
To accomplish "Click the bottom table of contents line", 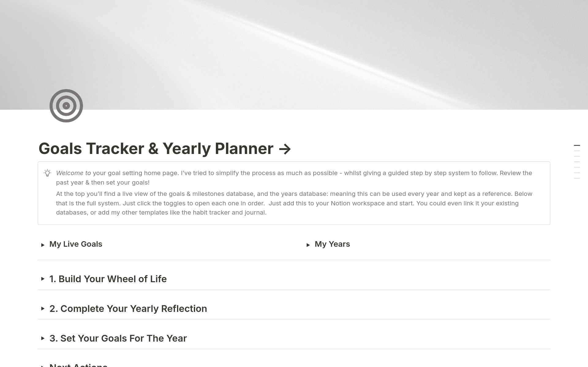I will click(x=577, y=178).
